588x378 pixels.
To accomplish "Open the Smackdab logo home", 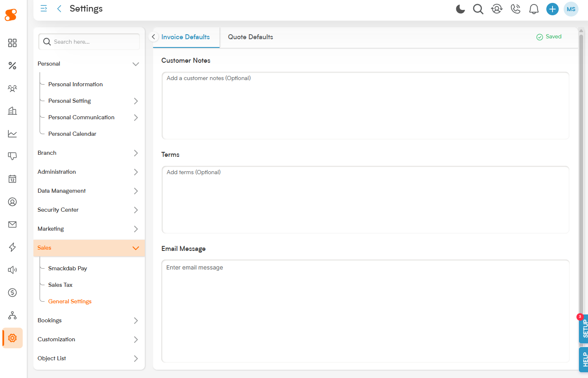I will (x=11, y=15).
